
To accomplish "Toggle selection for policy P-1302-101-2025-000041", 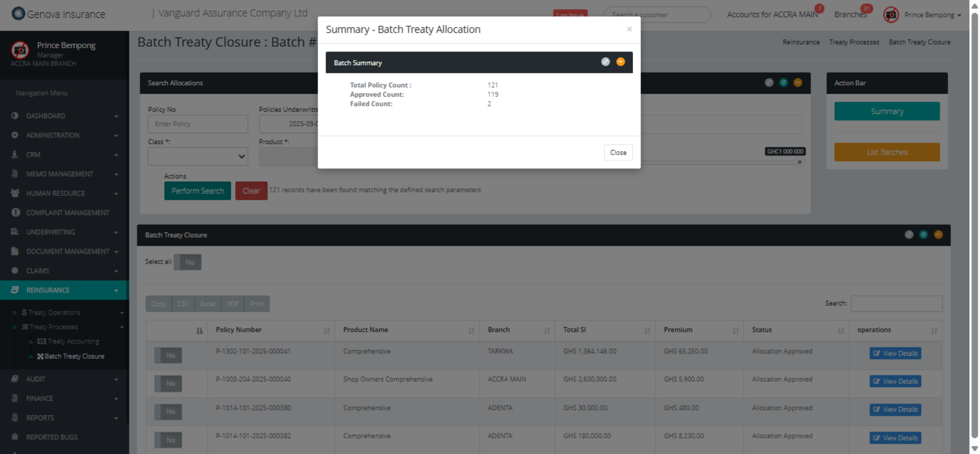I will click(168, 356).
